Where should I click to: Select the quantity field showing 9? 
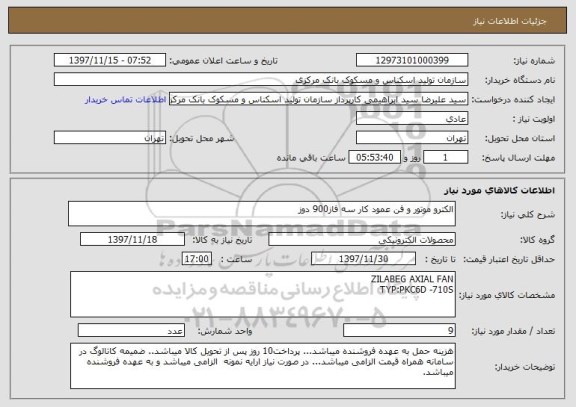[399, 330]
